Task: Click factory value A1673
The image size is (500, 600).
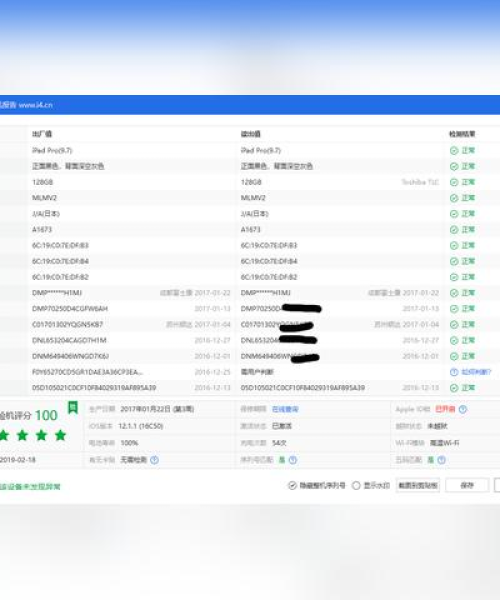Action: 42,230
